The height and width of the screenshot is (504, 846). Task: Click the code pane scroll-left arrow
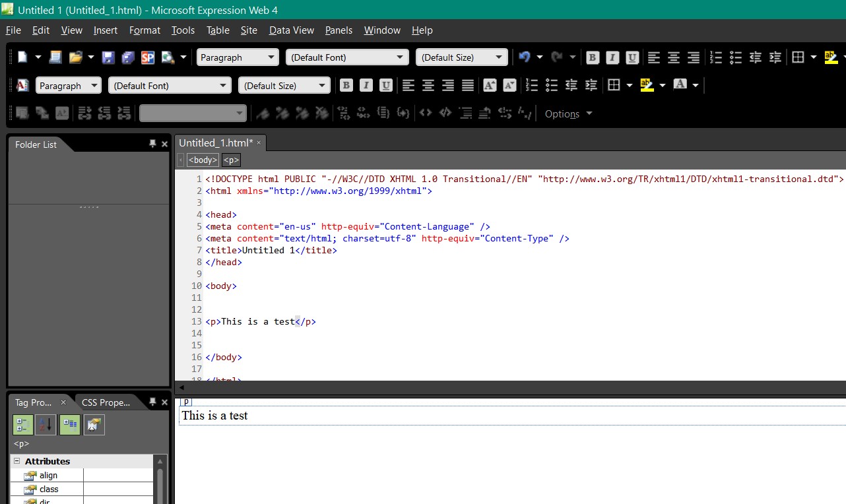(x=182, y=387)
